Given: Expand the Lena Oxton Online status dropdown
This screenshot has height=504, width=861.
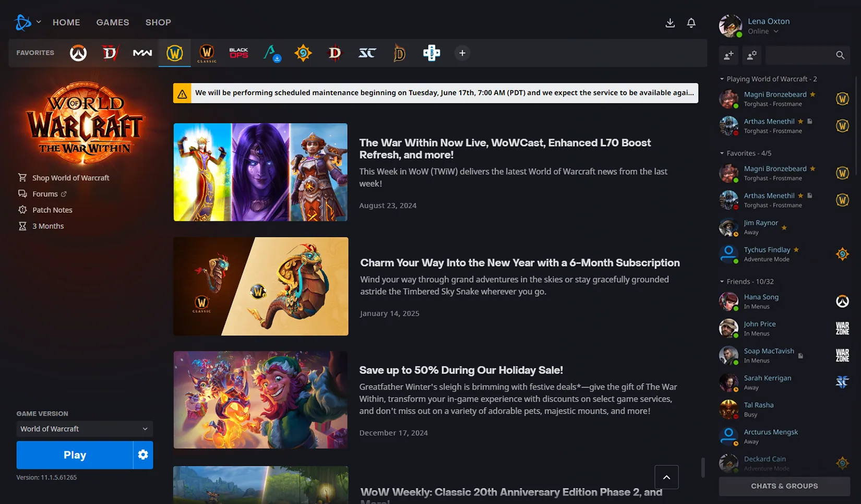Looking at the screenshot, I should (x=763, y=31).
